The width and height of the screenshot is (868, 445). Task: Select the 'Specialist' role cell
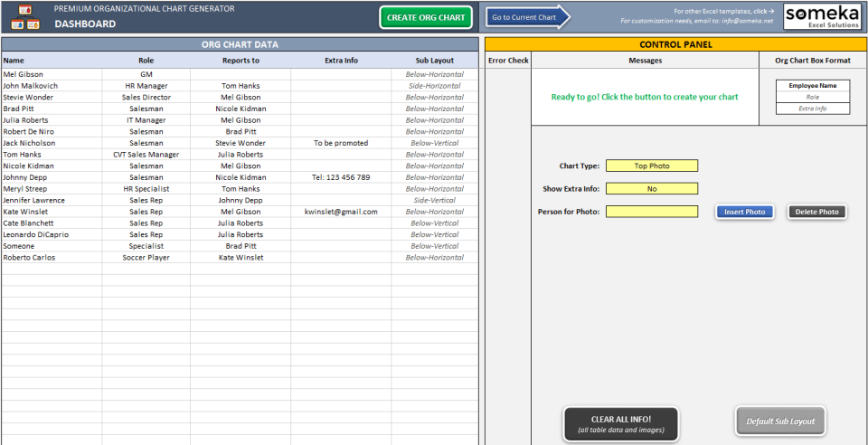[146, 246]
